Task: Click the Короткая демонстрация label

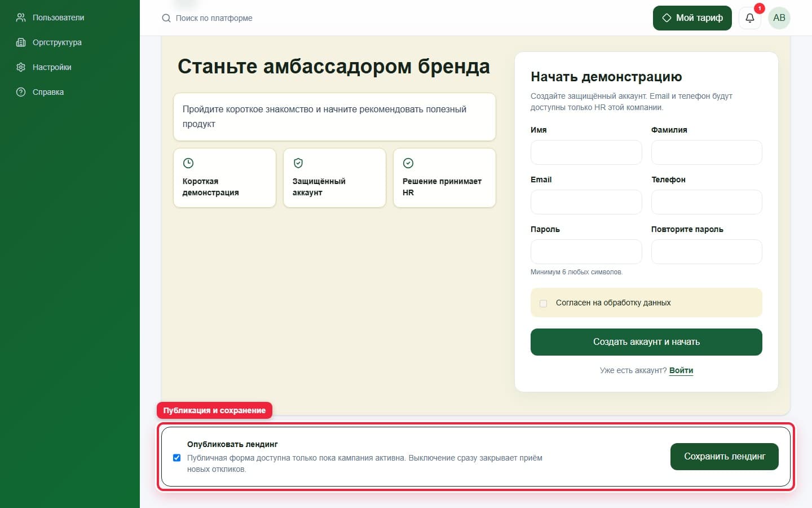Action: [211, 187]
